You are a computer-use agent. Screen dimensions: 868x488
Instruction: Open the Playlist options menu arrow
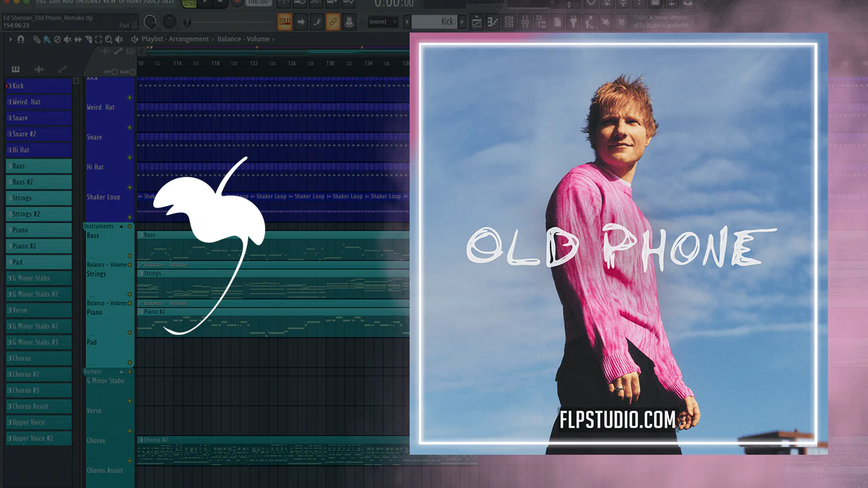[11, 39]
